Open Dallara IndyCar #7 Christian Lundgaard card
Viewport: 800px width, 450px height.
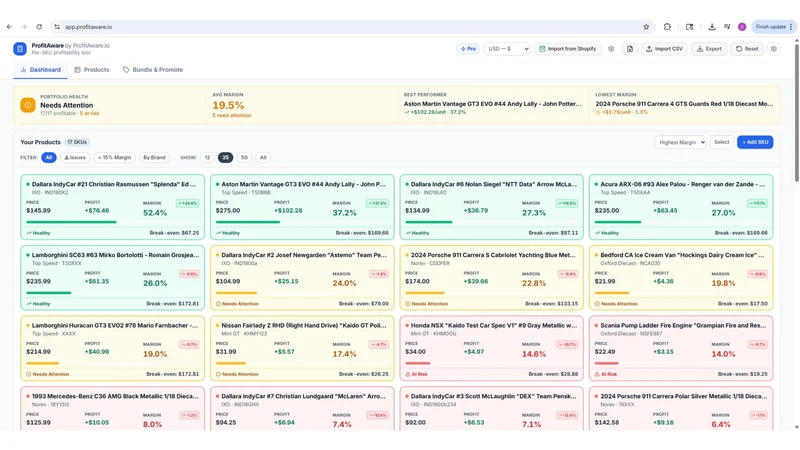click(302, 409)
